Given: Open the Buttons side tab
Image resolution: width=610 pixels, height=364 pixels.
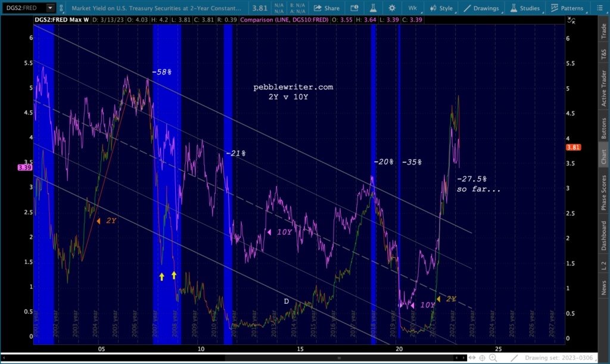Looking at the screenshot, I should tap(604, 128).
